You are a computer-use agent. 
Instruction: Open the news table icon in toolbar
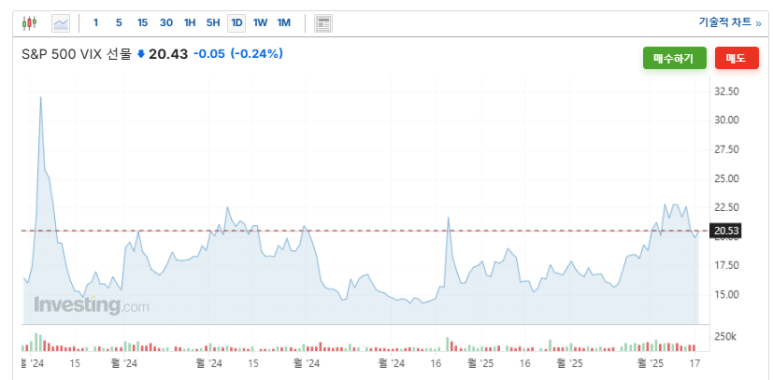point(323,23)
